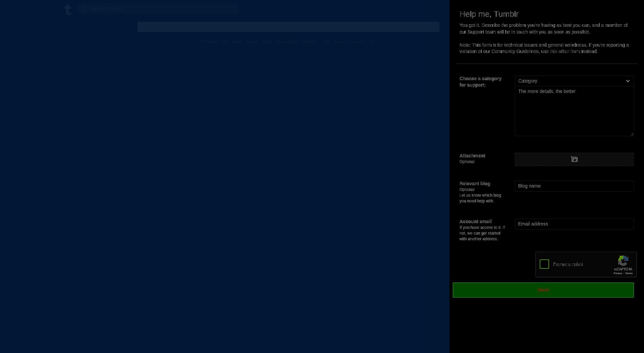Open the Apps footer link
The width and height of the screenshot is (644, 353).
pos(266,42)
